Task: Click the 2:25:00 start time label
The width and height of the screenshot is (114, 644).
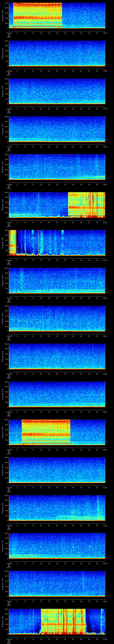Action: [x=9, y=450]
